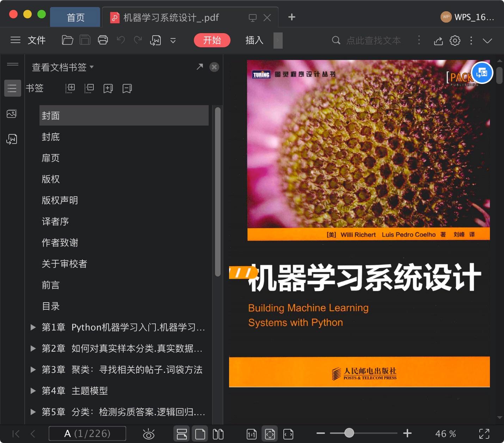Pop out the bookmark panel arrow
Viewport: 504px width, 443px height.
[x=200, y=66]
